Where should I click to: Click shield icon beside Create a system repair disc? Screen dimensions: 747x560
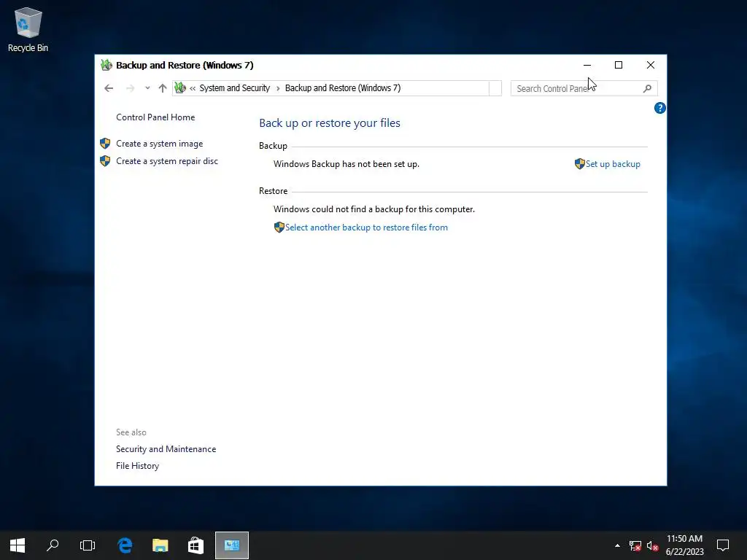tap(105, 161)
